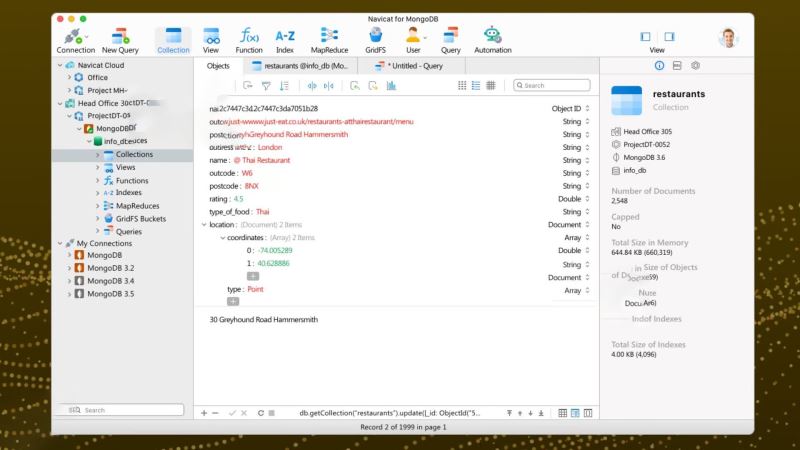Image resolution: width=800 pixels, height=450 pixels.
Task: Jump to the first record arrow
Action: pos(509,413)
